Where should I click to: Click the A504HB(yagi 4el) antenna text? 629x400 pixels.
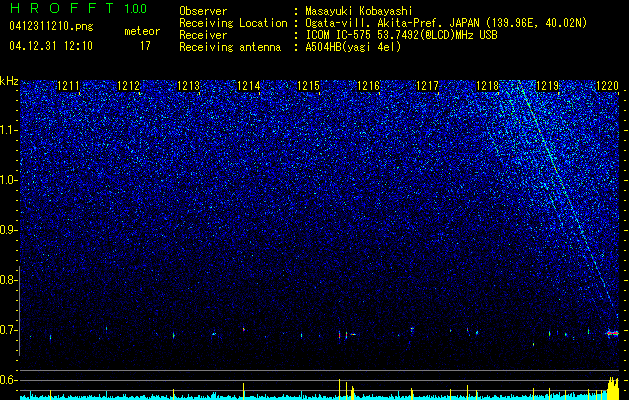[353, 47]
